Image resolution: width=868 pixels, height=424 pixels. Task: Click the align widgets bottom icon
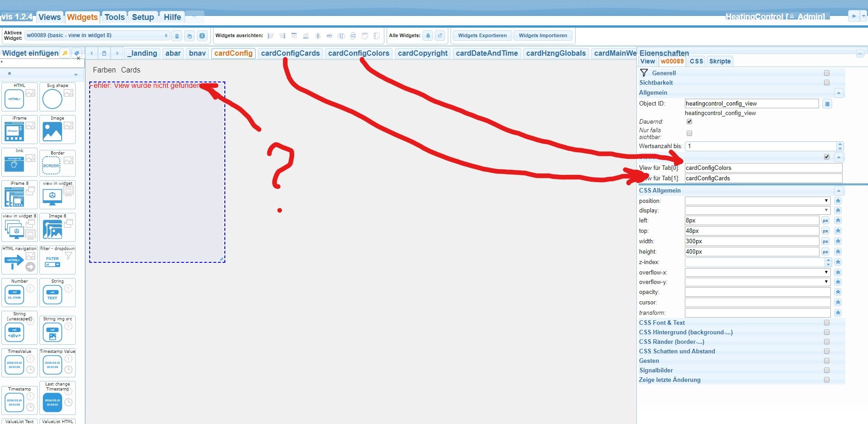[x=306, y=36]
